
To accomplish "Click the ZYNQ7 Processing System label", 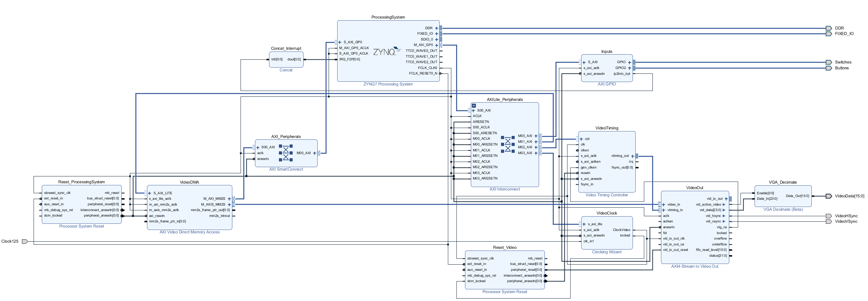I will (388, 84).
